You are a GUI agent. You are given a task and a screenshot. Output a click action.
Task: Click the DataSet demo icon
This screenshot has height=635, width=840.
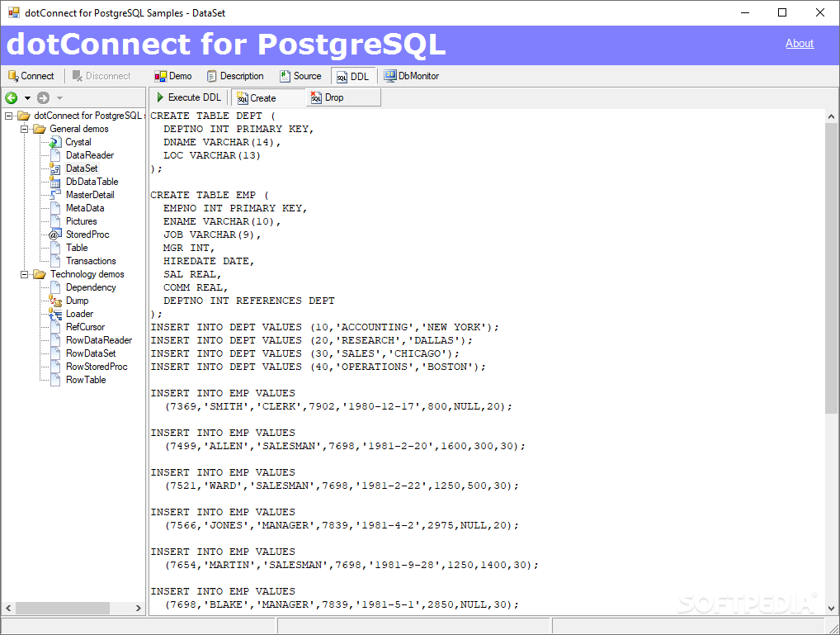(x=54, y=168)
